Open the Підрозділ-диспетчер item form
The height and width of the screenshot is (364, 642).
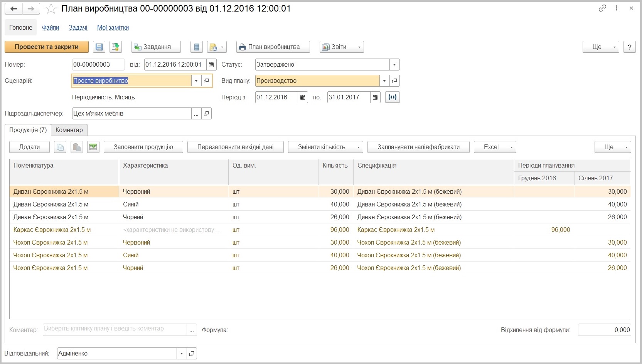pos(206,114)
